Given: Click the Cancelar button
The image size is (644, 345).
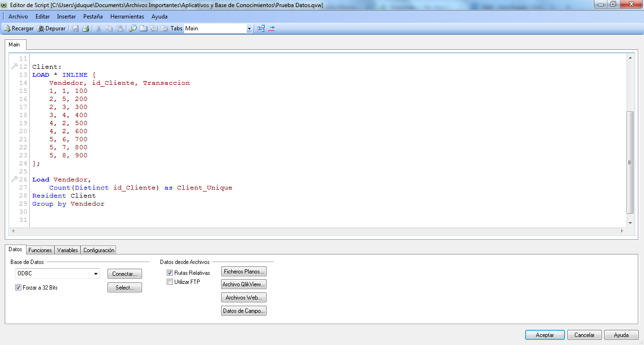Looking at the screenshot, I should point(584,335).
